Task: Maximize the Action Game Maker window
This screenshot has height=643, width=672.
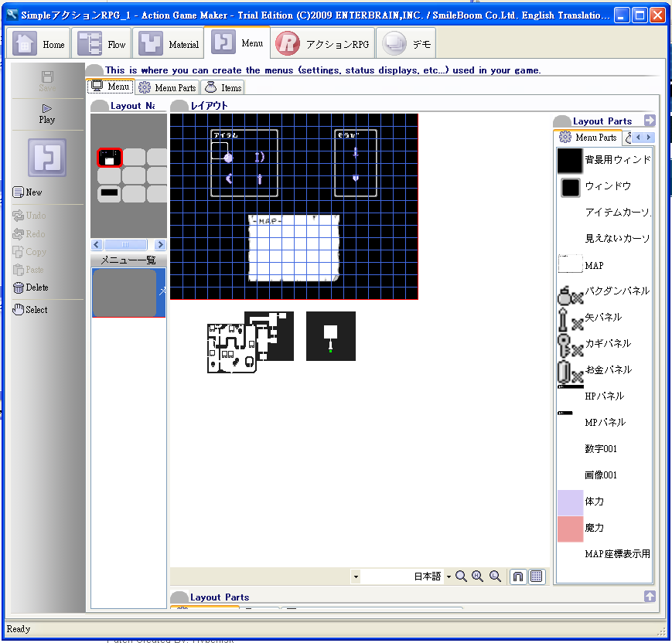Action: (x=640, y=15)
